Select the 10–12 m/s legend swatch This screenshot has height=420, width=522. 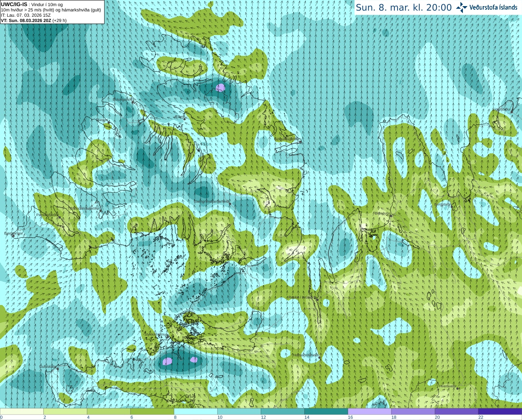coord(239,411)
